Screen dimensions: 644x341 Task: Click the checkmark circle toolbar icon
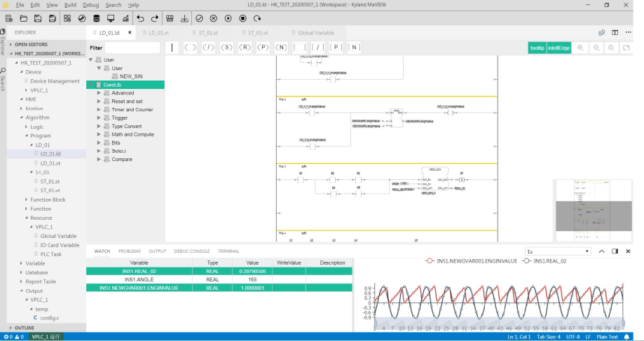point(199,18)
